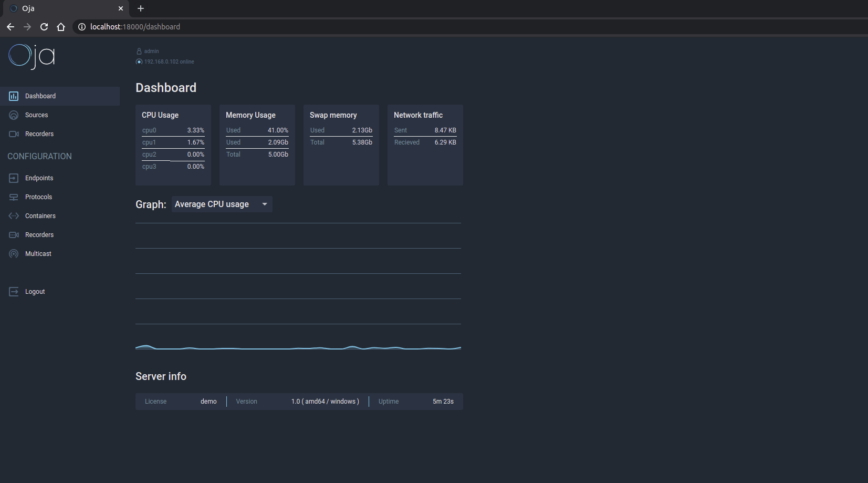Click the Logout exit icon

pyautogui.click(x=14, y=292)
